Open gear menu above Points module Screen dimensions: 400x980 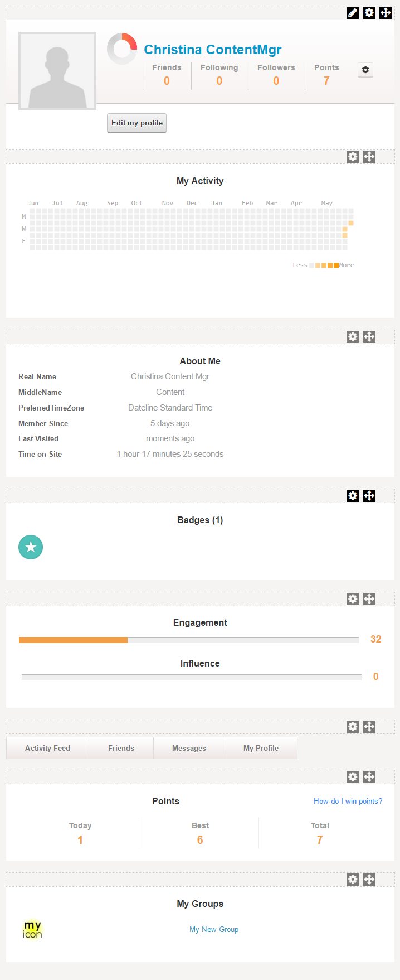353,777
